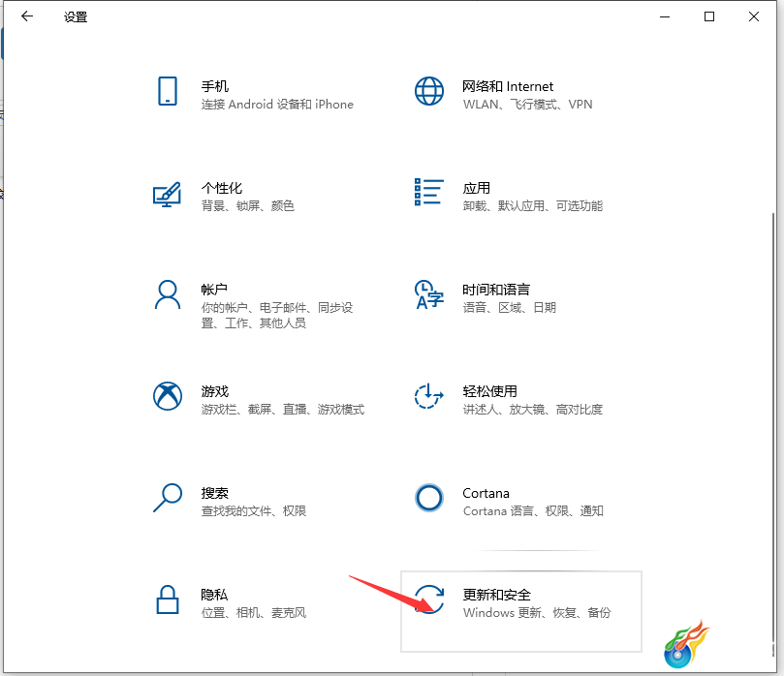Click description 连接 Android 设备和 iPhone
The image size is (784, 676).
click(x=277, y=105)
